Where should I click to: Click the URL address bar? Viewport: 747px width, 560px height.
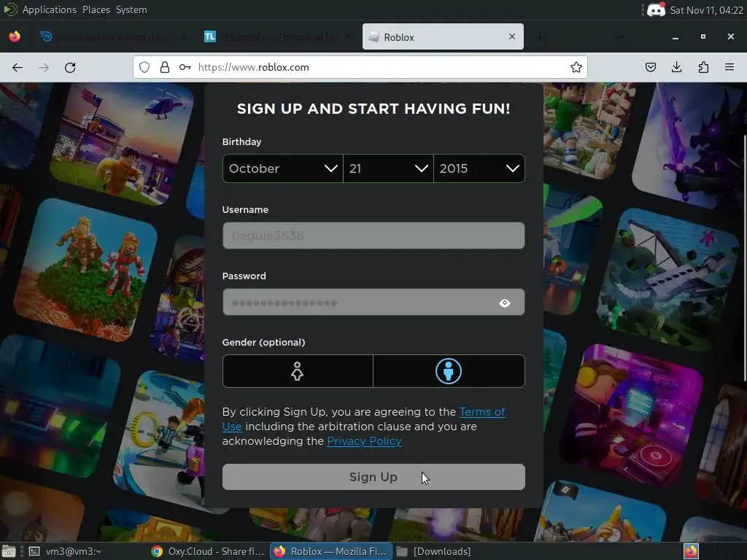click(360, 67)
